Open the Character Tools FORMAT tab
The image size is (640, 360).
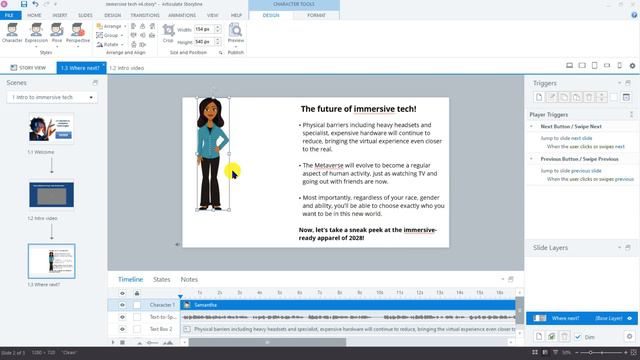(316, 15)
